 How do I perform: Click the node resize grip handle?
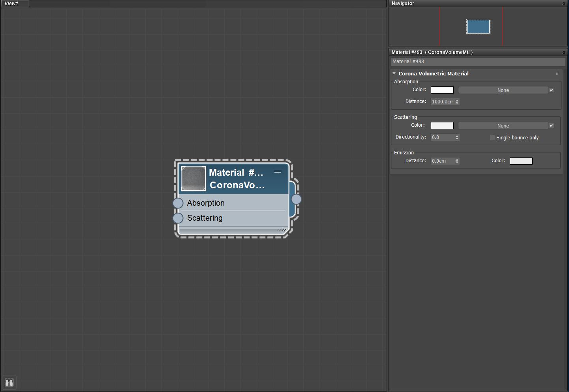[282, 230]
